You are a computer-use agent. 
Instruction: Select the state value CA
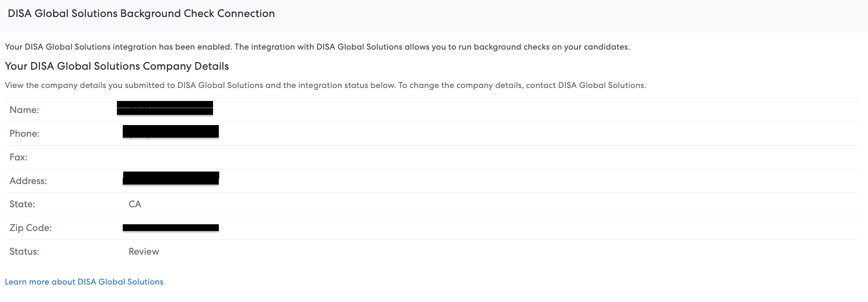(x=135, y=204)
